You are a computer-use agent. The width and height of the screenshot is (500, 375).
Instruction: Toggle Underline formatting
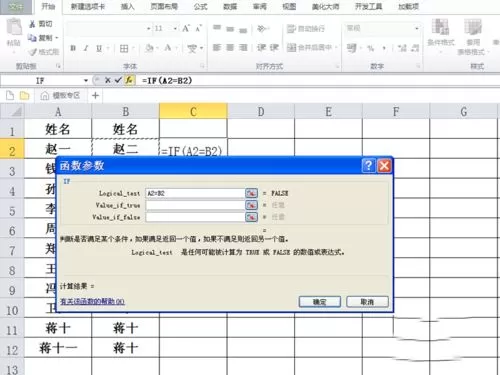pos(99,48)
